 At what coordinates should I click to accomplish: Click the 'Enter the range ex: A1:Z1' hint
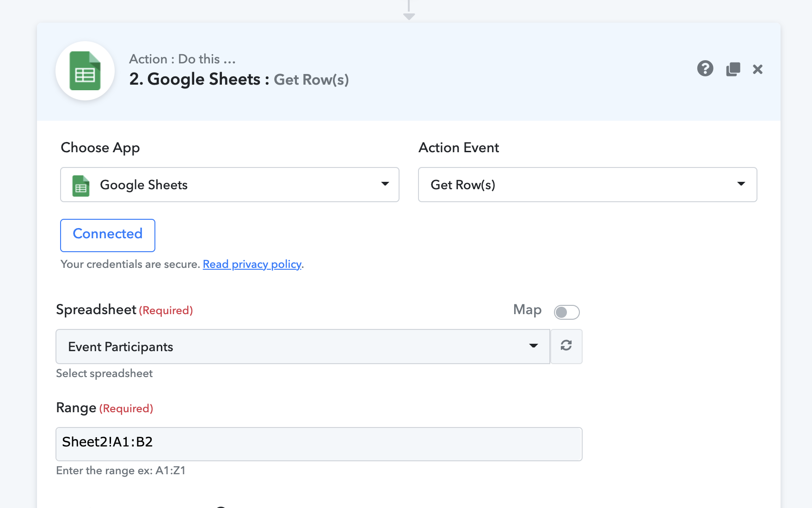tap(121, 471)
